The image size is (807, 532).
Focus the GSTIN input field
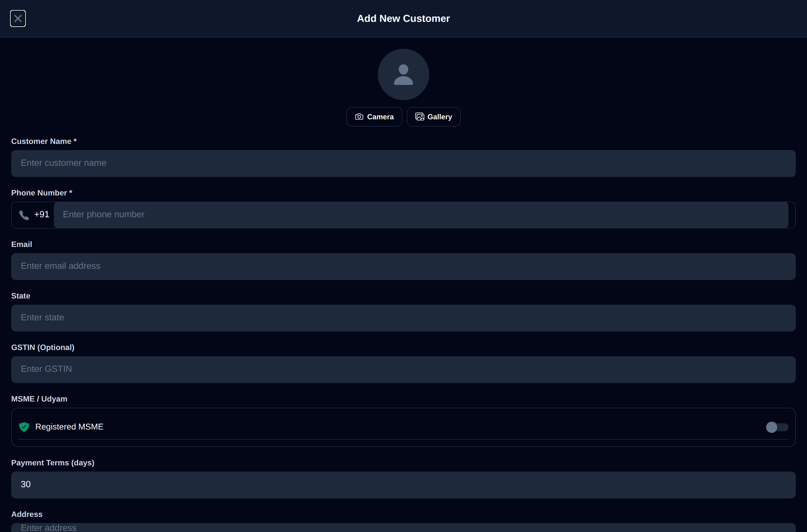point(403,370)
